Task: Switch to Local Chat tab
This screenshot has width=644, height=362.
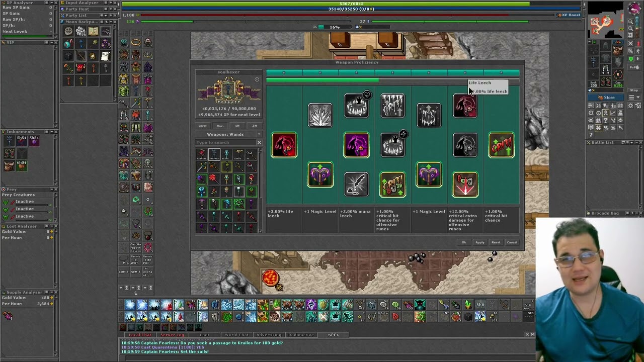Action: 140,335
